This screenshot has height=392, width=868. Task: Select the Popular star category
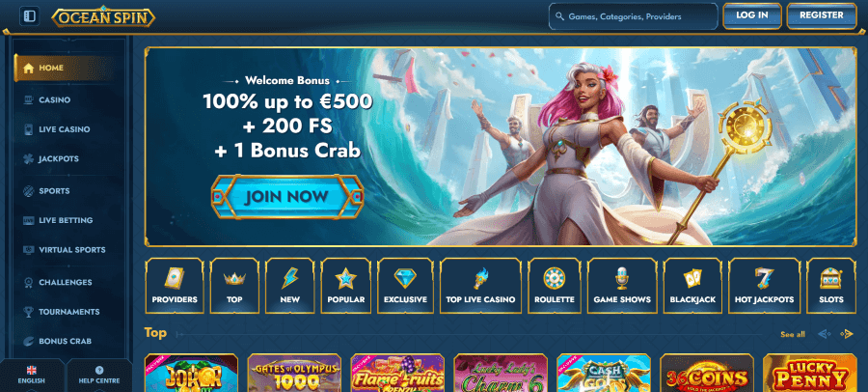coord(346,286)
